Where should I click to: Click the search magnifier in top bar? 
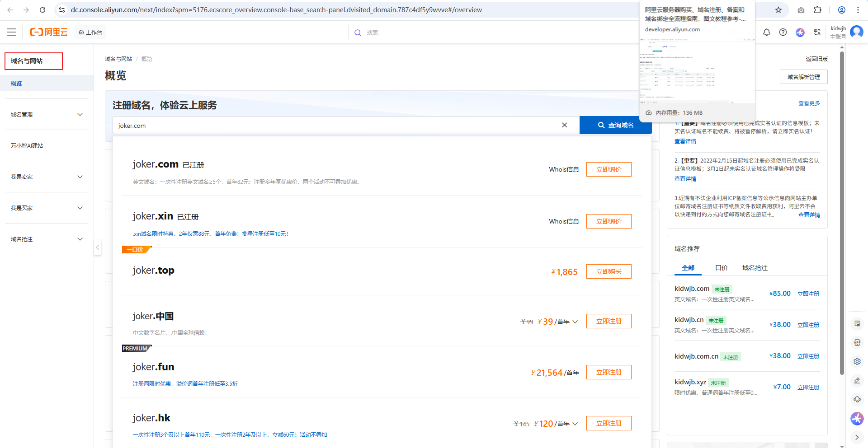coord(358,32)
